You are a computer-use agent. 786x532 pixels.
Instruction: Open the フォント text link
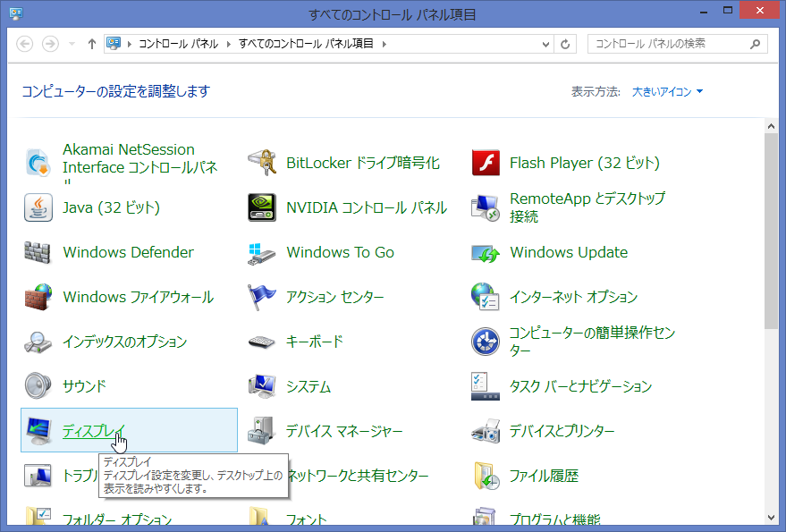307,519
